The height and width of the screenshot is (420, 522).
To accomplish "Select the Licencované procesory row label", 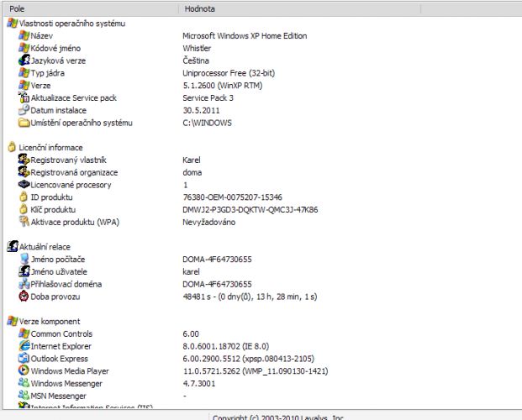I will [x=71, y=185].
